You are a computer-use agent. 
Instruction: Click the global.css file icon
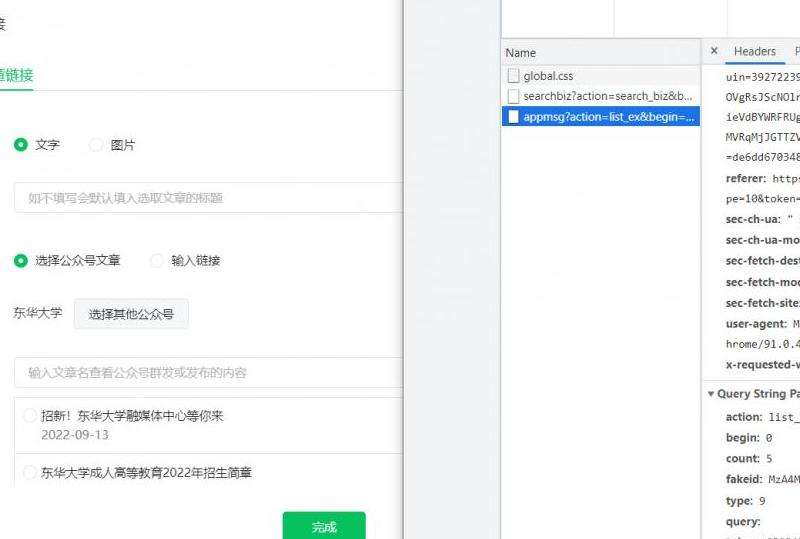click(x=514, y=76)
